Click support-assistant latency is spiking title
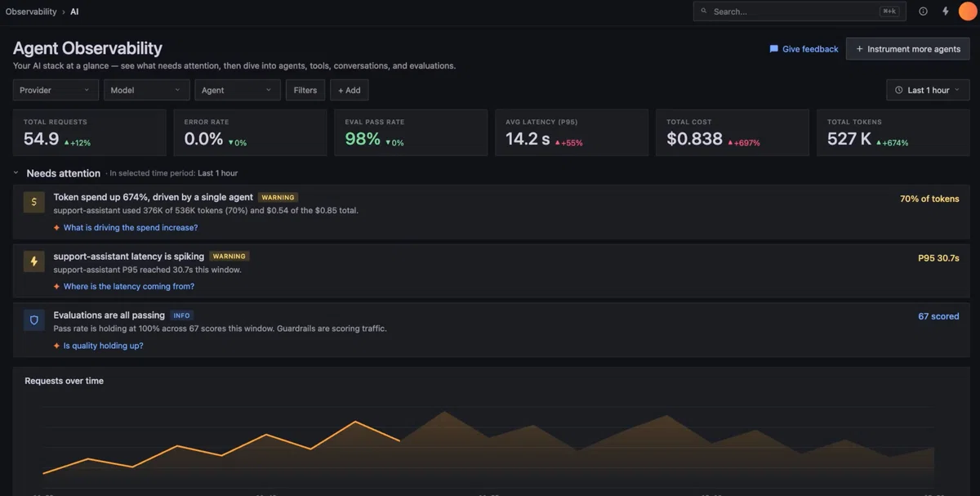 click(x=129, y=256)
